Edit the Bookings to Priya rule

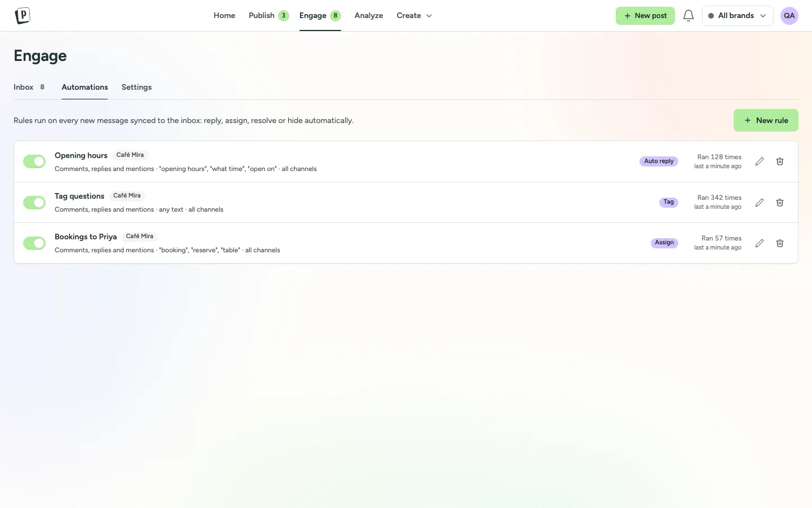(760, 243)
